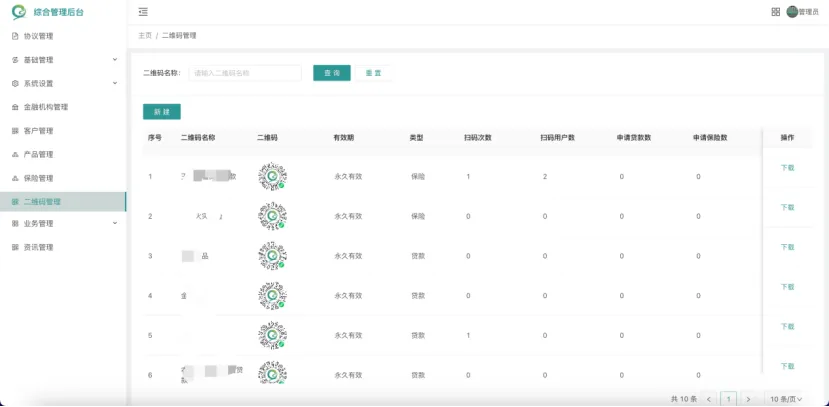Download the QR code in row 5

787,327
